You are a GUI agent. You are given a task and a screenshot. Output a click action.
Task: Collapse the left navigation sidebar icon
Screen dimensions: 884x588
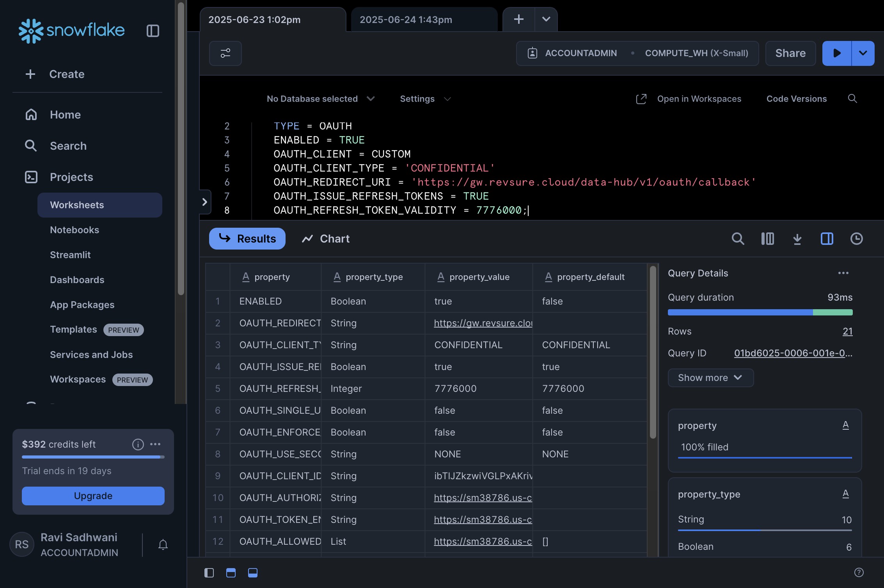[x=153, y=31]
